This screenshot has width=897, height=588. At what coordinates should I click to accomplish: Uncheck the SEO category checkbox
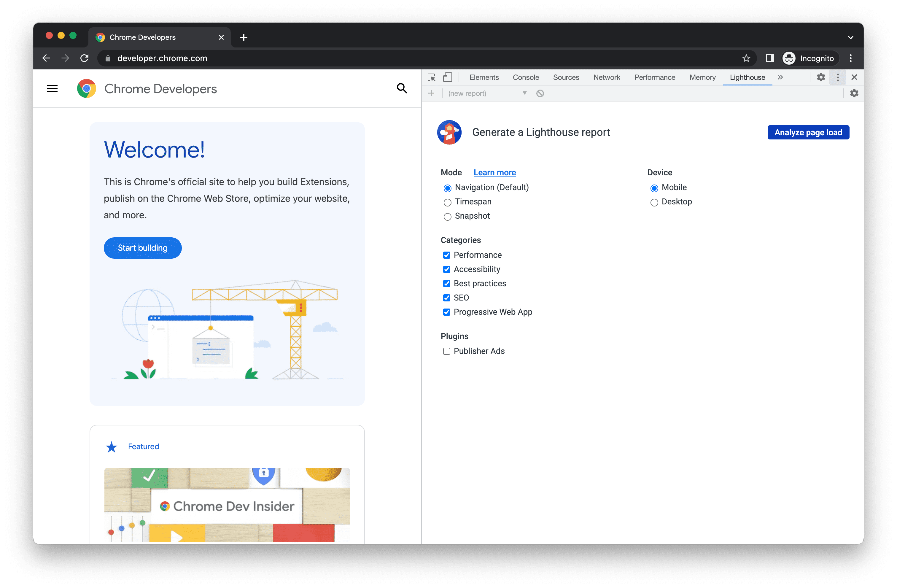446,297
